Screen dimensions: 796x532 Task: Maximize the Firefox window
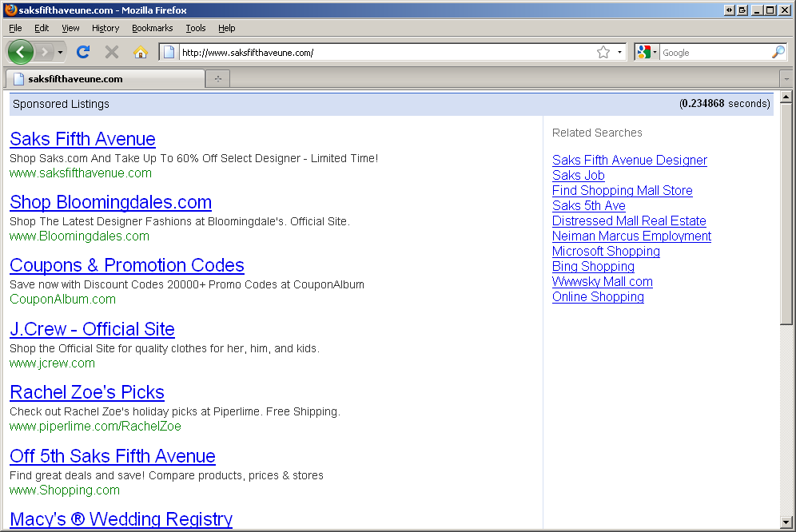coord(770,10)
